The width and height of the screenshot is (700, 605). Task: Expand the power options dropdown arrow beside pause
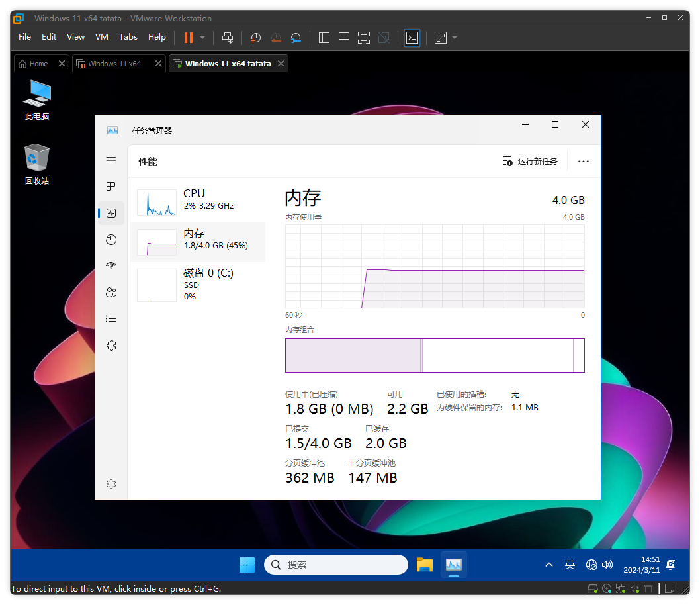coord(202,38)
